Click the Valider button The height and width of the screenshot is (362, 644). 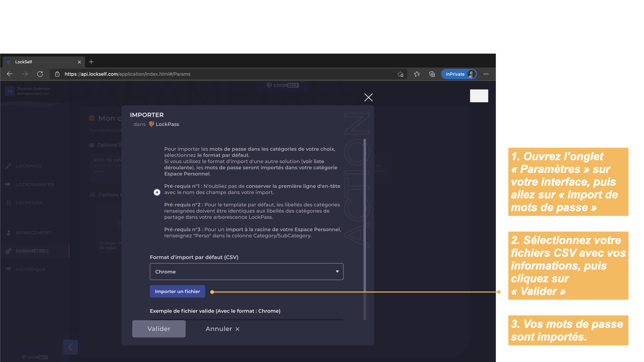159,329
